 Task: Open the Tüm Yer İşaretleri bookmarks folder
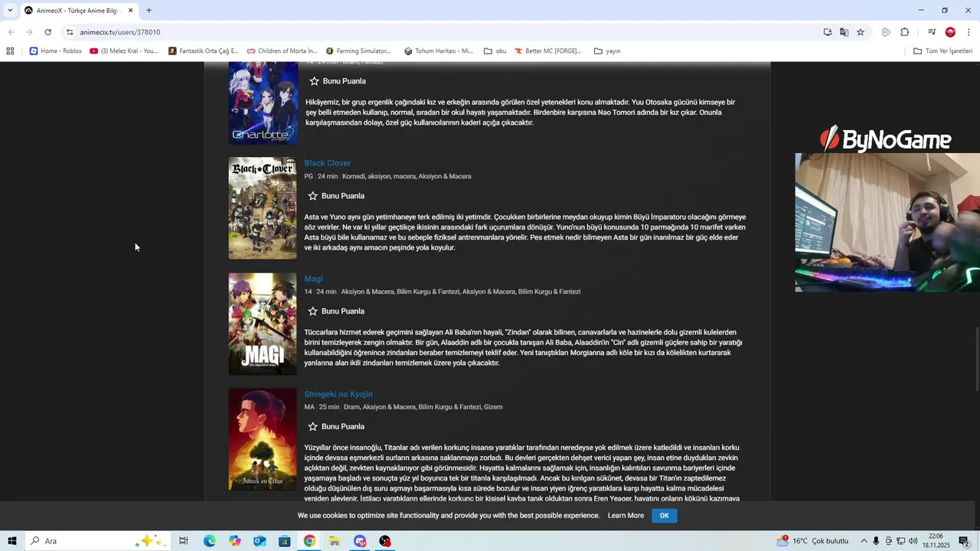[942, 51]
